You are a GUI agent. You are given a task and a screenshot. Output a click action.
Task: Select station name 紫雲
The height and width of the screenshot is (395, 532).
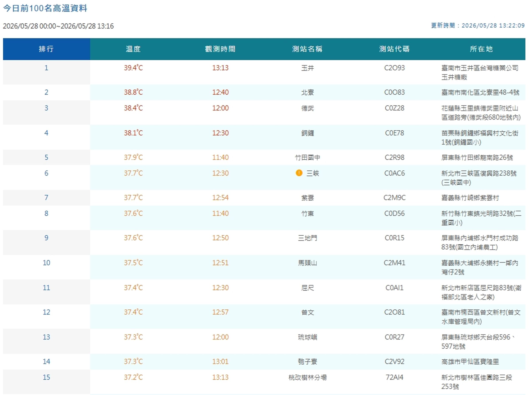coord(307,198)
